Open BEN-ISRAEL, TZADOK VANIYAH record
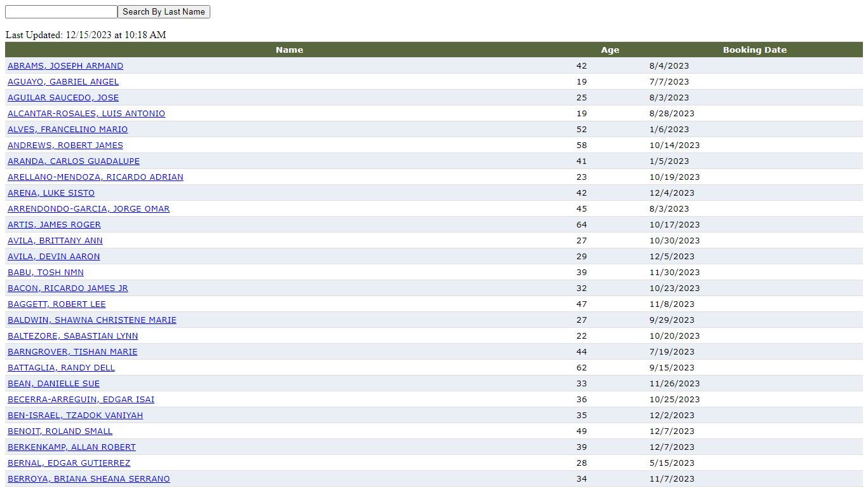Image resolution: width=868 pixels, height=488 pixels. 75,416
